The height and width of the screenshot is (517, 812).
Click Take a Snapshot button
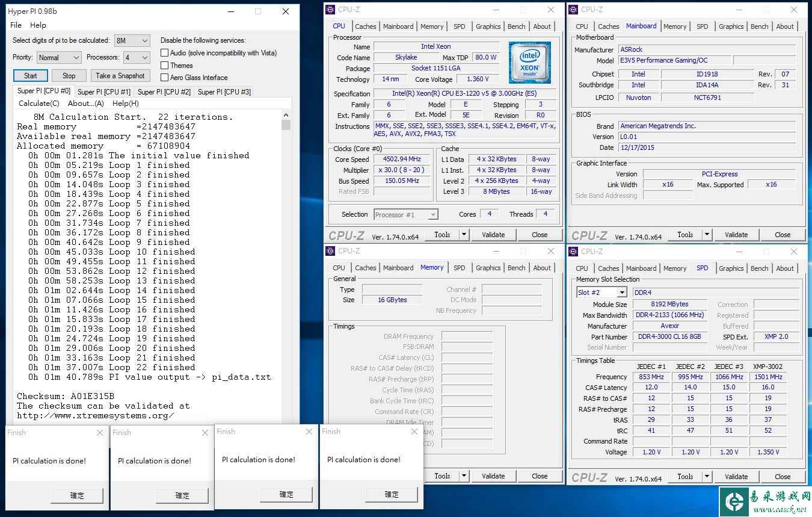tap(120, 76)
